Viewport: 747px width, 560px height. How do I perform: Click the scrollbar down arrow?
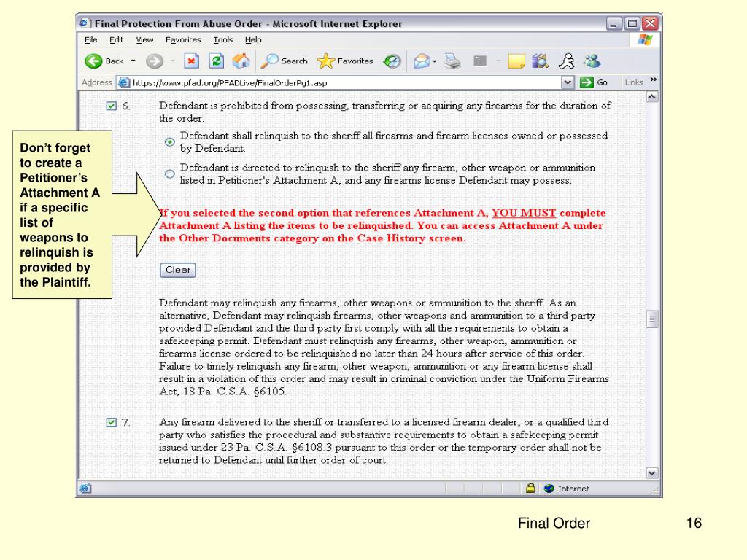[651, 472]
